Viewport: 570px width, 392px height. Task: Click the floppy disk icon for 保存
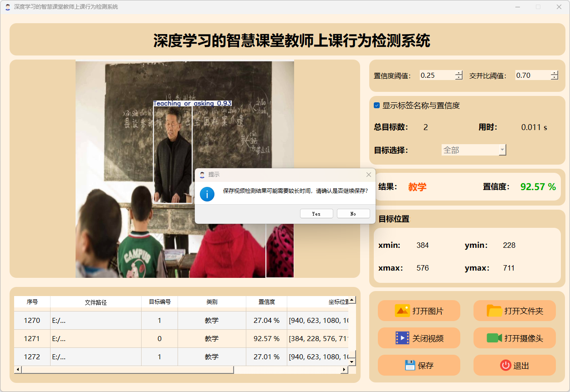[410, 366]
